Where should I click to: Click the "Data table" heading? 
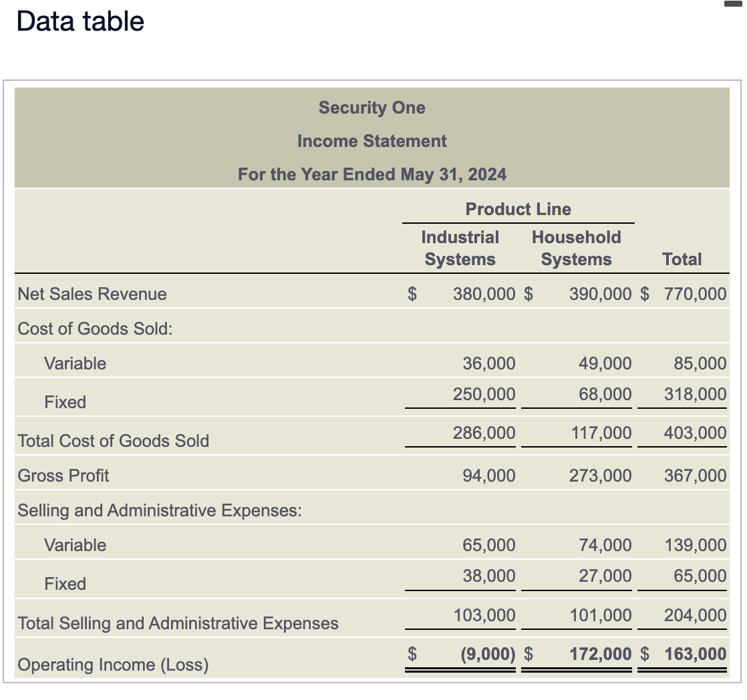click(x=80, y=21)
